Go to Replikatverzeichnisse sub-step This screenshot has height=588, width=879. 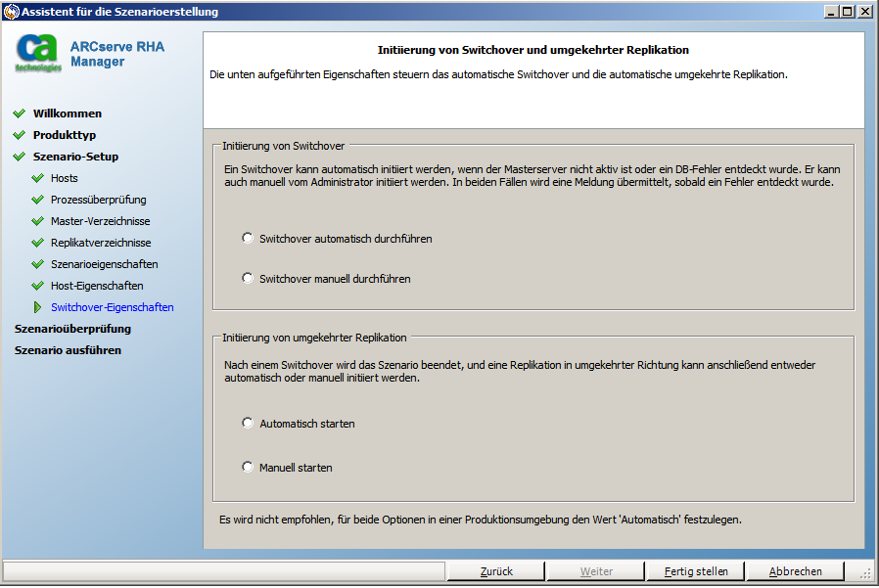coord(101,243)
